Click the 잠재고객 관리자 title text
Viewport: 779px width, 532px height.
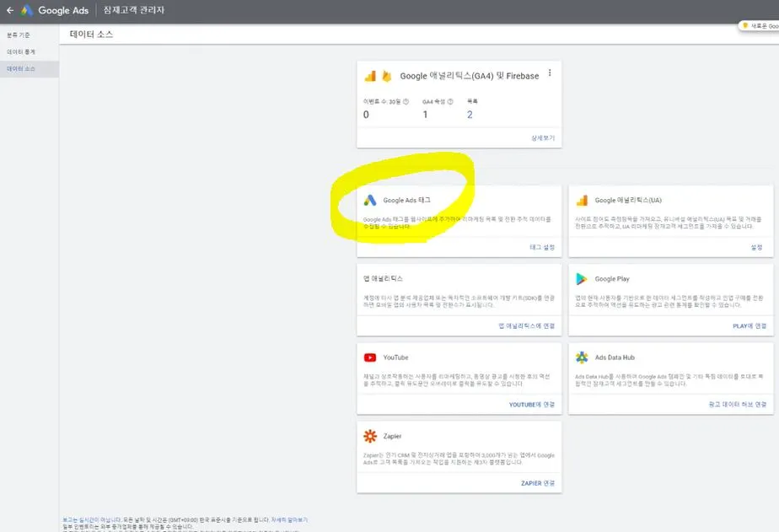coord(134,10)
